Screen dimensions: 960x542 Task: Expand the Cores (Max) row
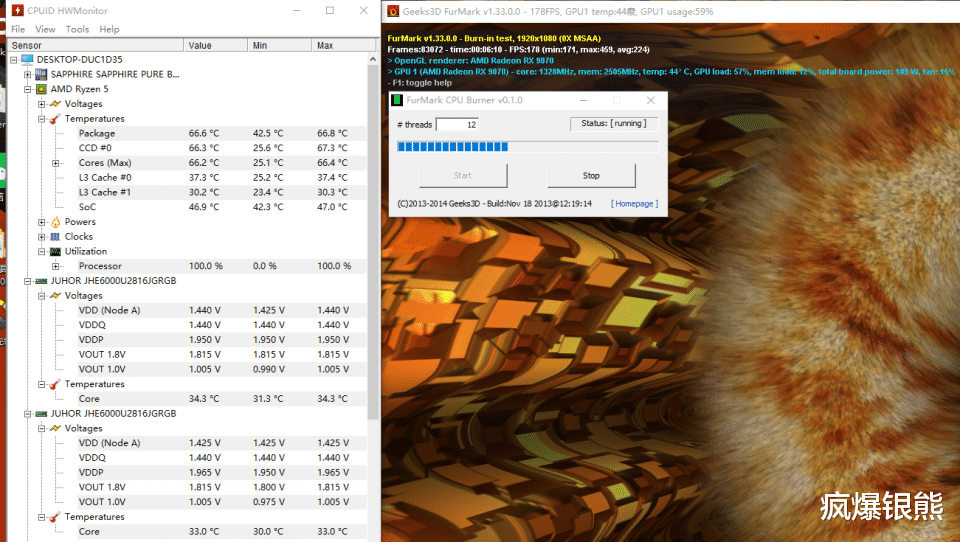[56, 163]
